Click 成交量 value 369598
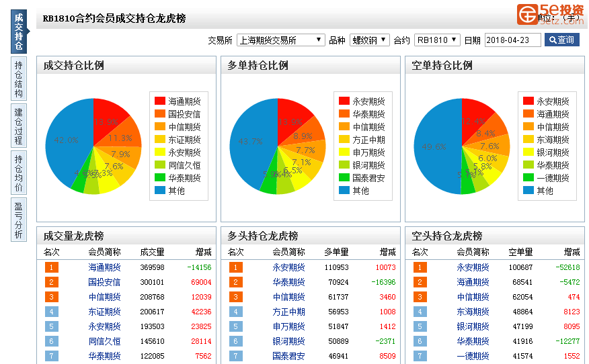The image size is (589, 364). 152,267
